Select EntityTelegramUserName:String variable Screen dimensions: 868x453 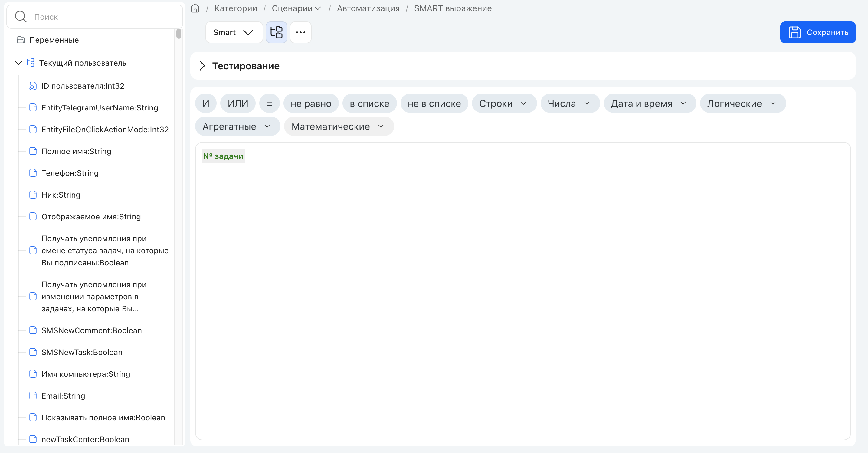point(100,107)
